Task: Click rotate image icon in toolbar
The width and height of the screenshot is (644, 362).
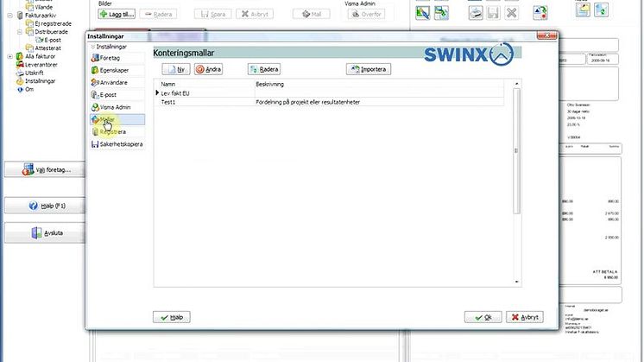Action: (540, 13)
